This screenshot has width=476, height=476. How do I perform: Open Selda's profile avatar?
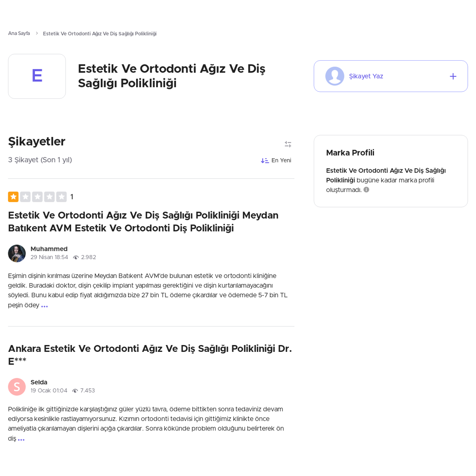click(17, 387)
